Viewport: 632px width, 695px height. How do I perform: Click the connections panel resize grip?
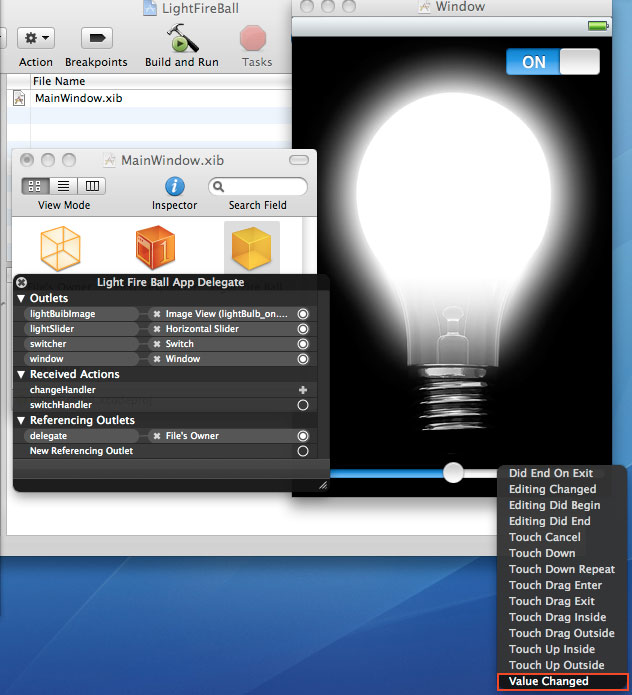click(323, 485)
